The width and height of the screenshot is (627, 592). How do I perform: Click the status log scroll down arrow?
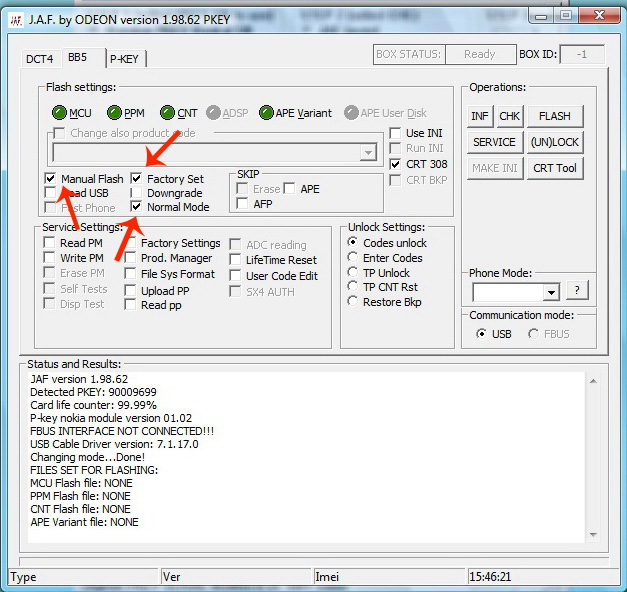click(593, 535)
